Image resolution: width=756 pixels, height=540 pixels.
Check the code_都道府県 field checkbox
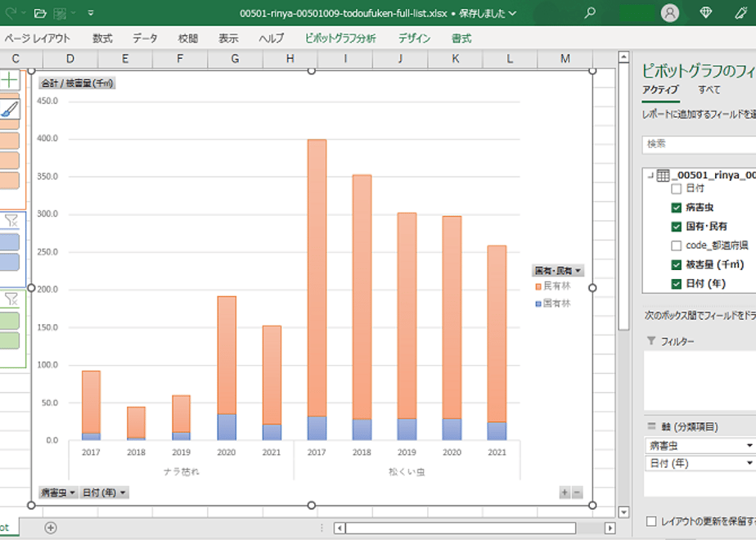(677, 246)
